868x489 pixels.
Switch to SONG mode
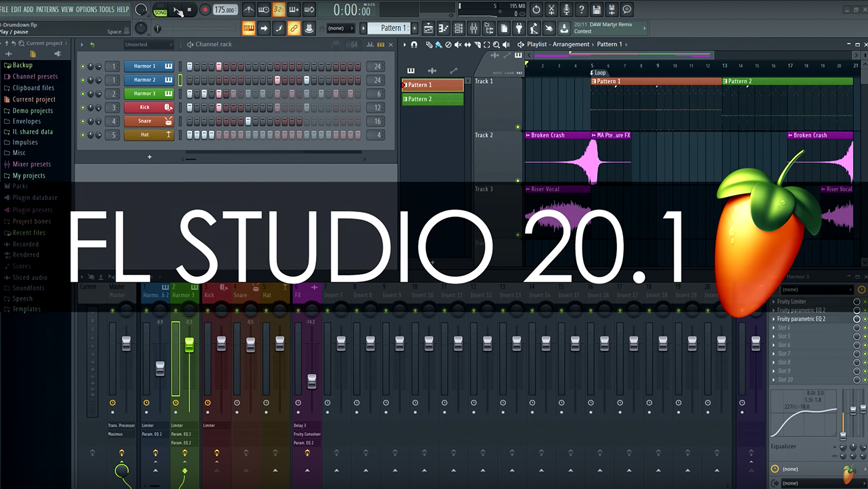(x=160, y=12)
